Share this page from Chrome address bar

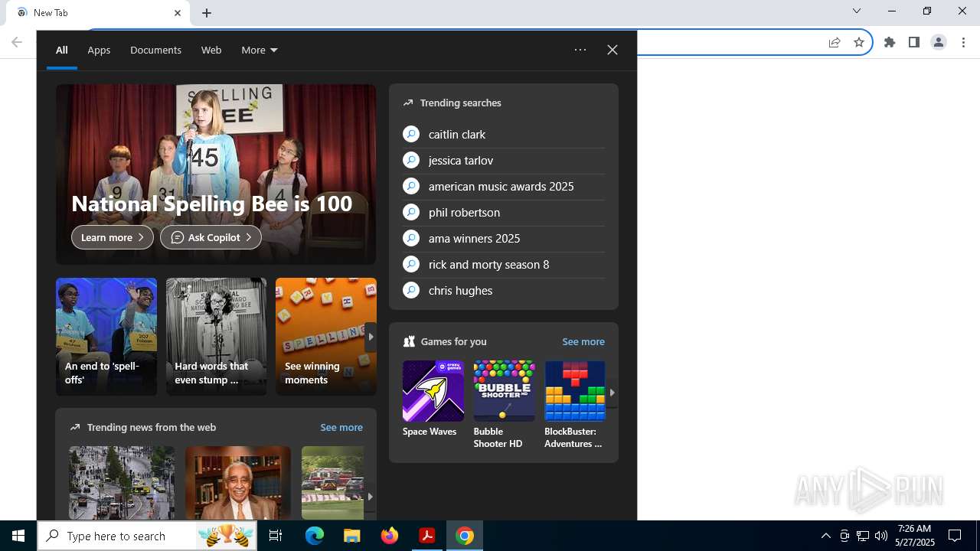835,43
